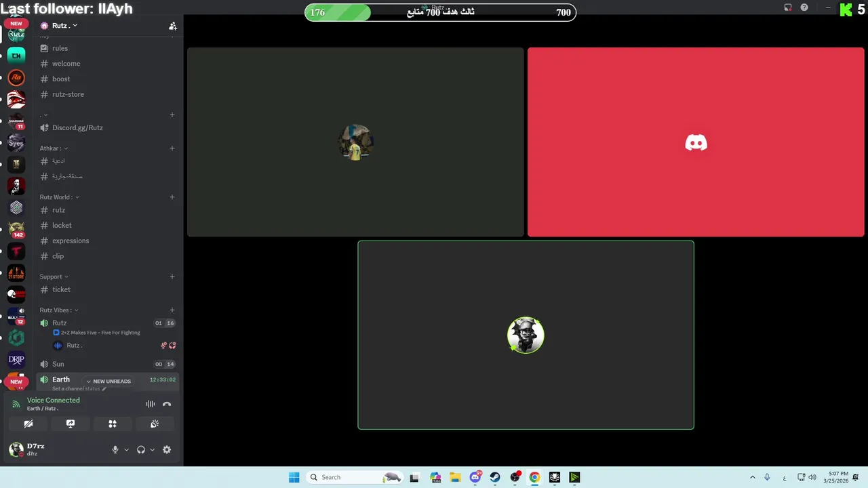Screen dimensions: 868x488
Task: Open User Settings gear
Action: pos(167,449)
